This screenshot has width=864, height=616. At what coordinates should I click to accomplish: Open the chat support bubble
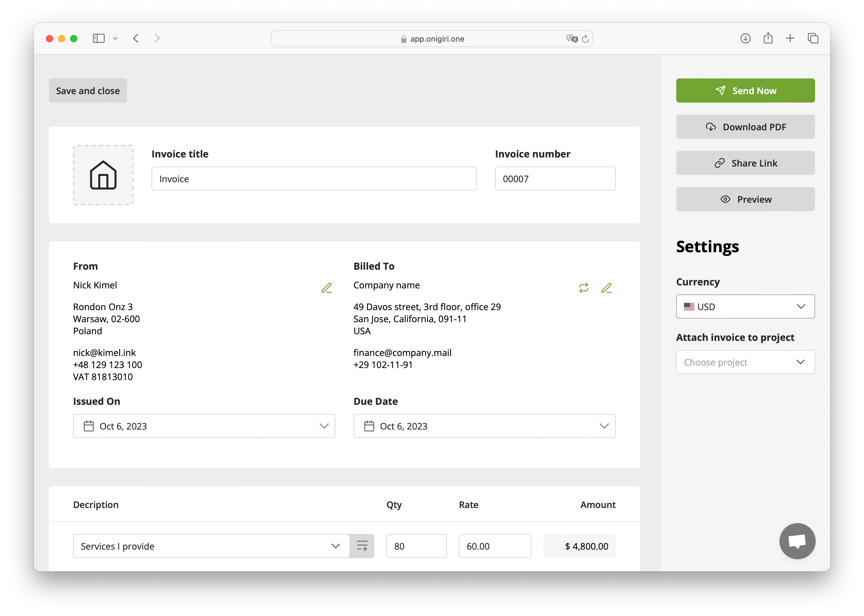(797, 541)
